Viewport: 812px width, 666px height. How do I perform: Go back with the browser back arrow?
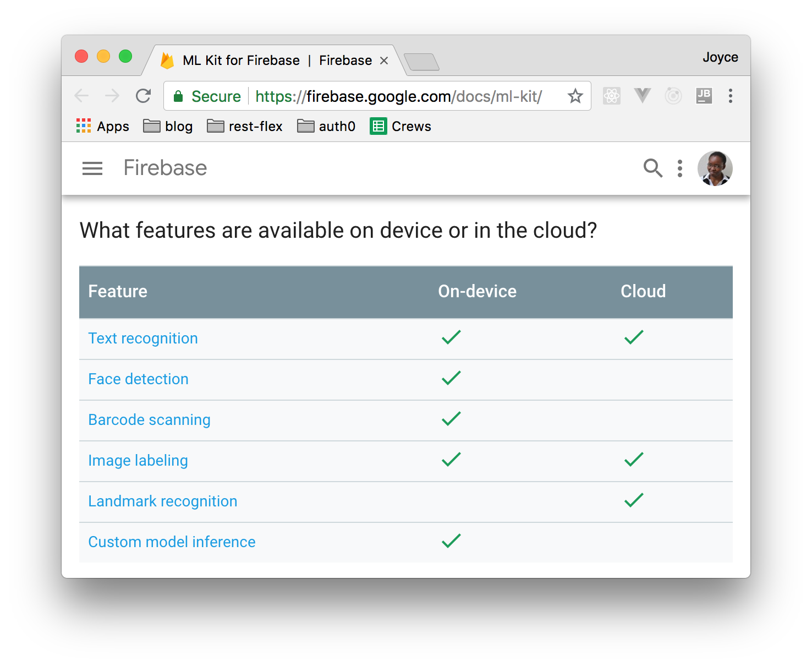point(81,96)
